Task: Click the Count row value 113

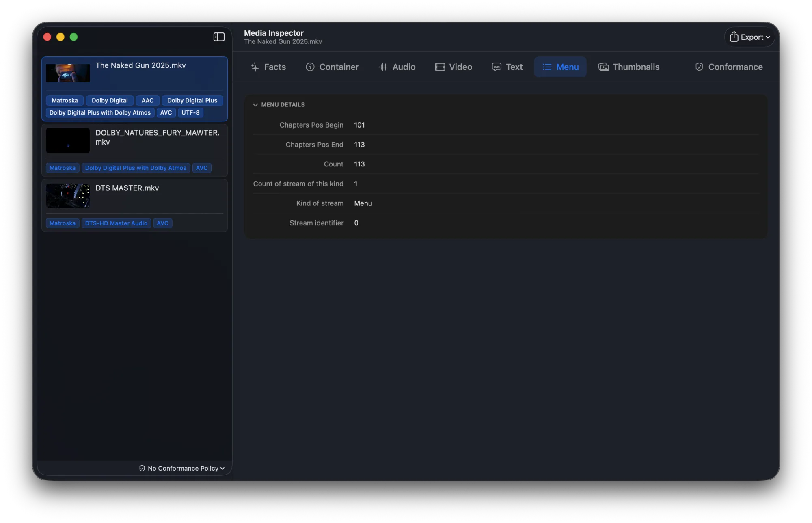Action: (359, 164)
